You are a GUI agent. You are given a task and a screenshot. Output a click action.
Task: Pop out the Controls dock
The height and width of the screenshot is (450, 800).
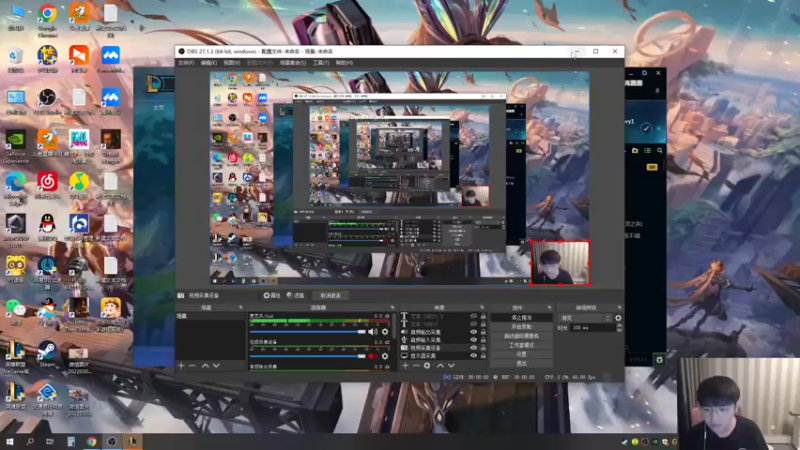coord(549,308)
